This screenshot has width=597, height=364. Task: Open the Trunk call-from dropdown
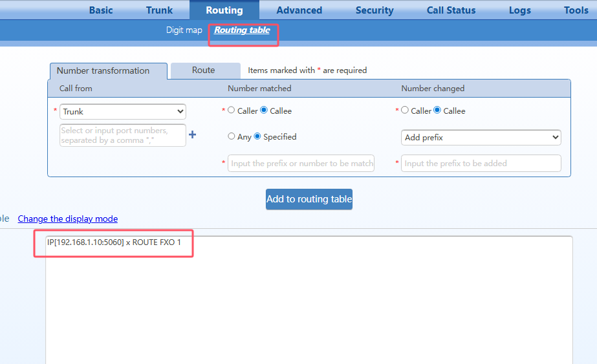[122, 112]
